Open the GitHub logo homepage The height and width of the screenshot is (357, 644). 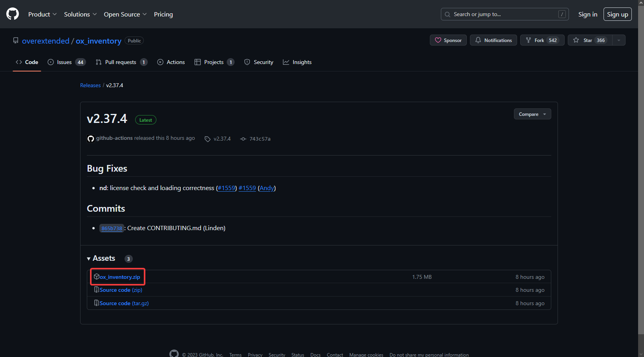click(13, 14)
